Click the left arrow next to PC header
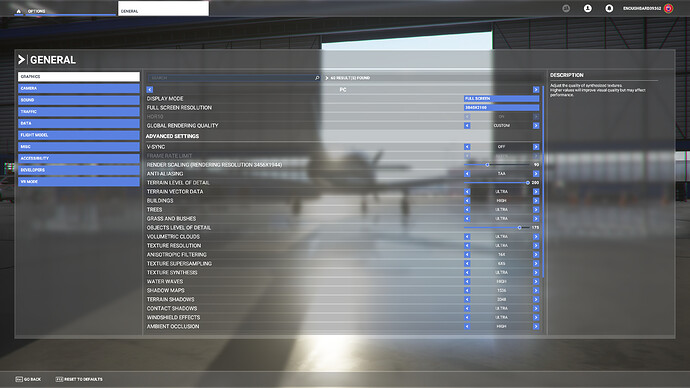 (150, 90)
